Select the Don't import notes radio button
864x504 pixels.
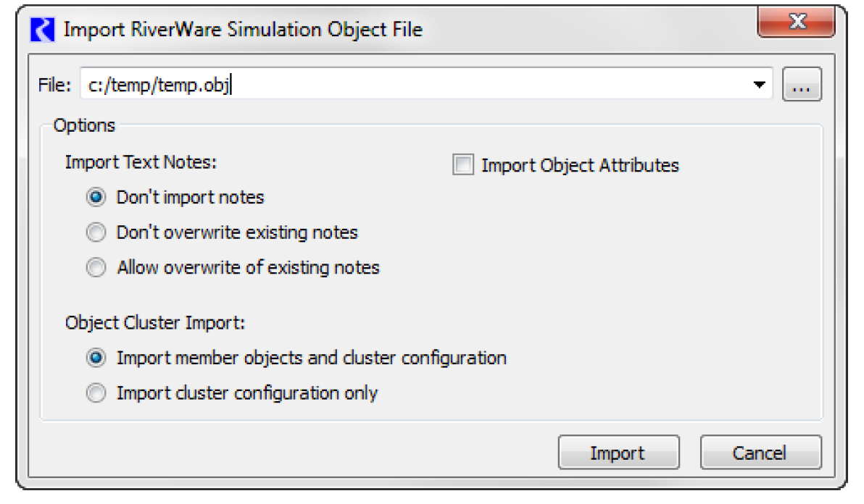[x=96, y=197]
